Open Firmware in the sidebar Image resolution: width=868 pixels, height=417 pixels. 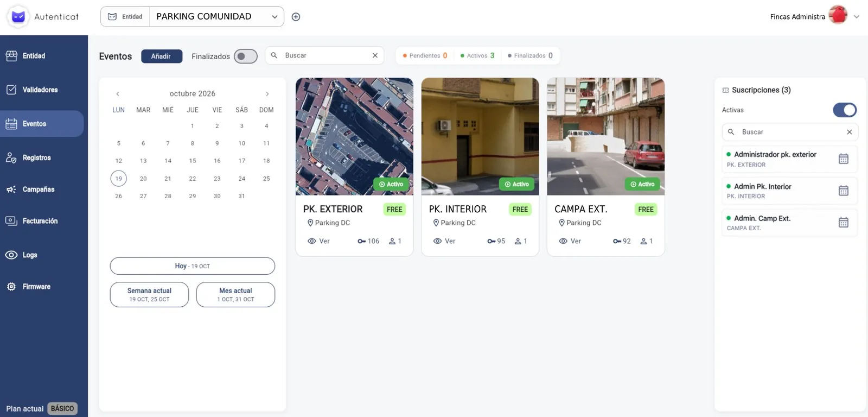coord(42,287)
